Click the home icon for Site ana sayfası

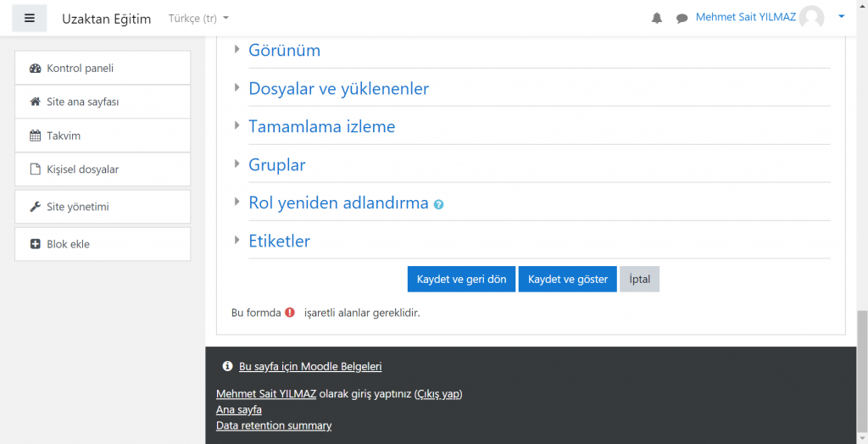(36, 102)
